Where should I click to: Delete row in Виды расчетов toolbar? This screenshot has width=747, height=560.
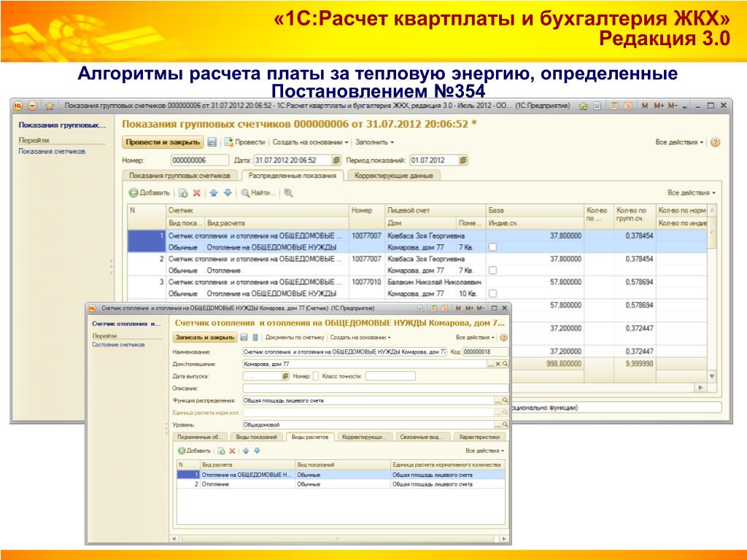pyautogui.click(x=232, y=451)
